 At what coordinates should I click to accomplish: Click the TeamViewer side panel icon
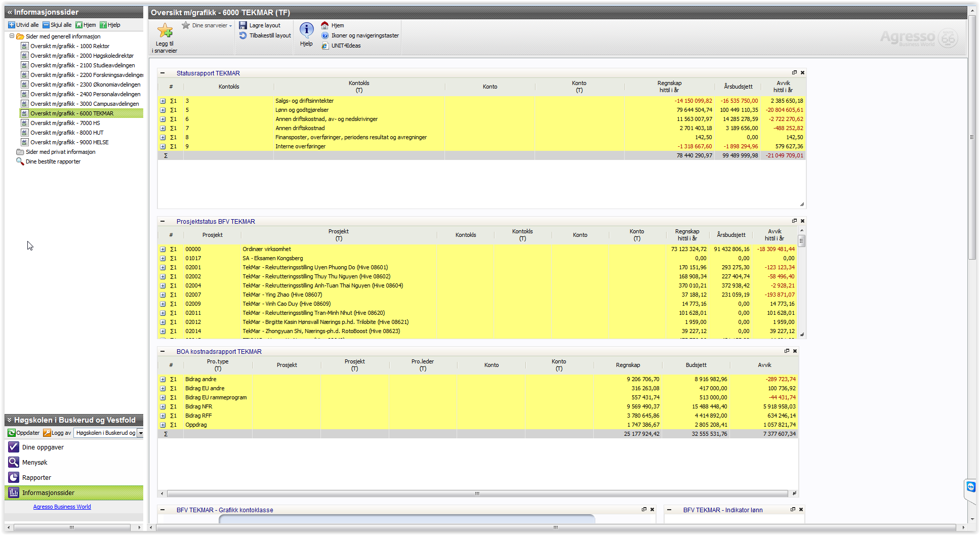point(971,487)
